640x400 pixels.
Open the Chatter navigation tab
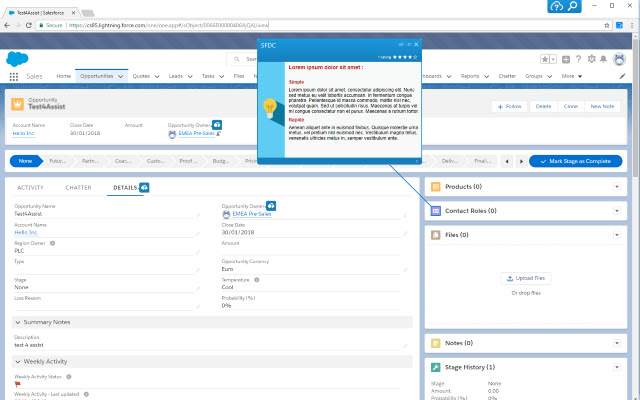tap(507, 76)
